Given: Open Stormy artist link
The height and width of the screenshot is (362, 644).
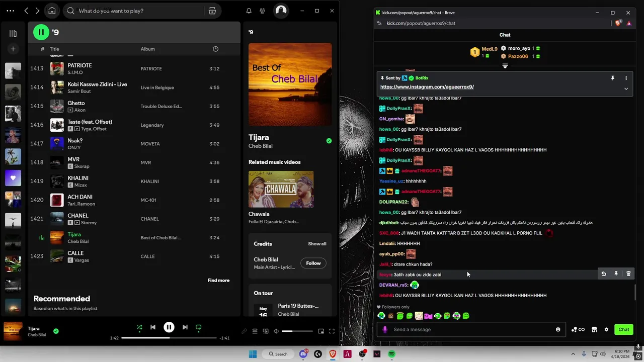Looking at the screenshot, I should [89, 223].
